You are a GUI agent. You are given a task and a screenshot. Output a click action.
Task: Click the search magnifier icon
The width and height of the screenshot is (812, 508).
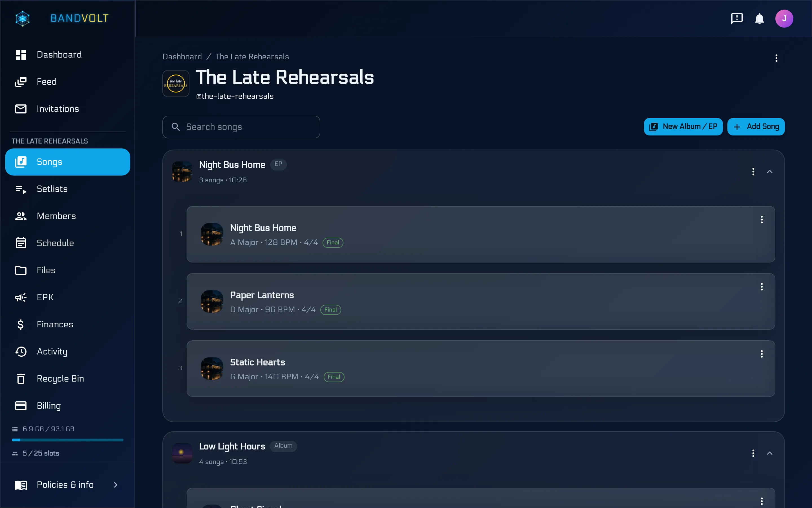(175, 127)
